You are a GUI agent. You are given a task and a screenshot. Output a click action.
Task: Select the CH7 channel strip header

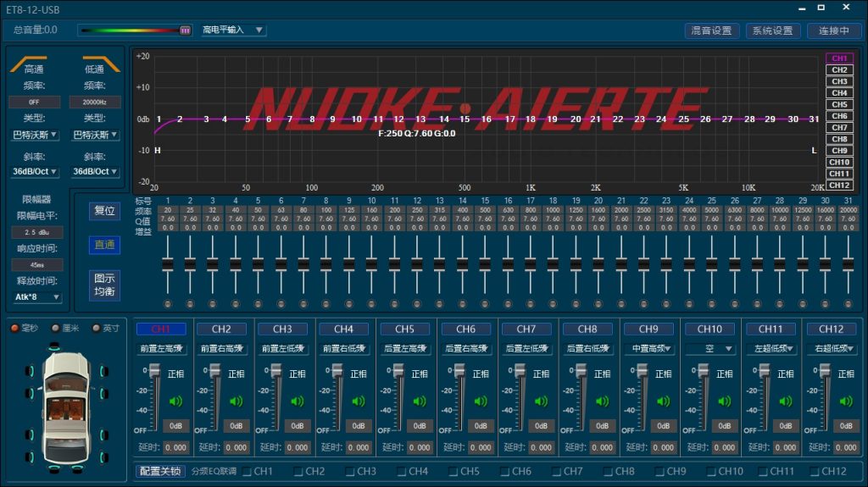(526, 329)
